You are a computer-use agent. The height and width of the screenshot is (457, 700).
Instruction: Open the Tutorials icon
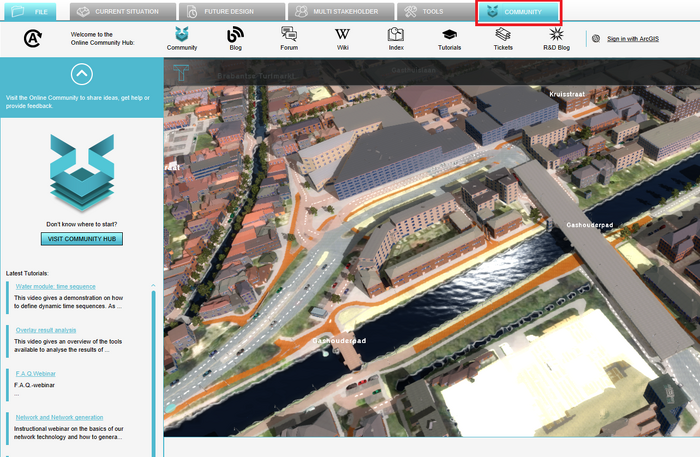(450, 36)
